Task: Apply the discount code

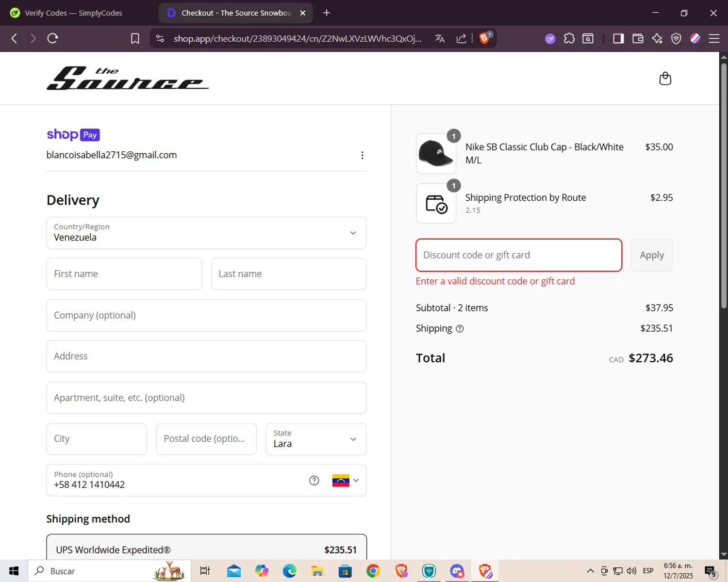Action: coord(652,255)
